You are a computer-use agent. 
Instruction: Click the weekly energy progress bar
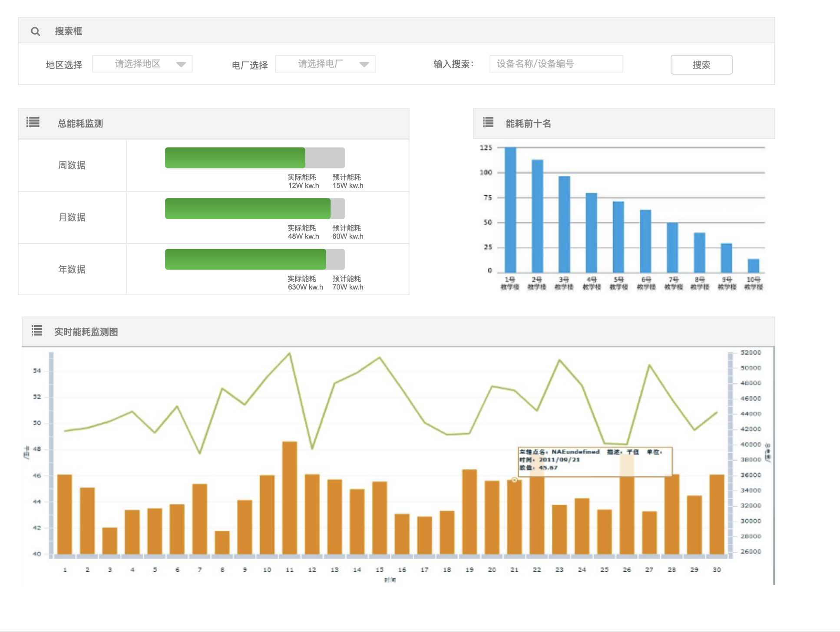[x=255, y=158]
